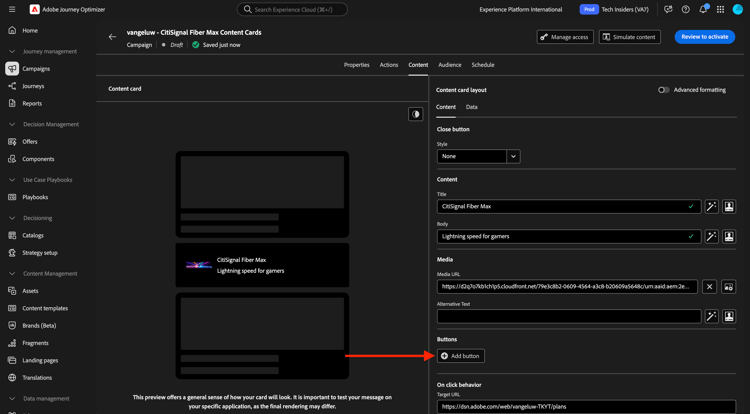Open AI assistant for Body field
Screen dimensions: 750x414
click(x=711, y=236)
